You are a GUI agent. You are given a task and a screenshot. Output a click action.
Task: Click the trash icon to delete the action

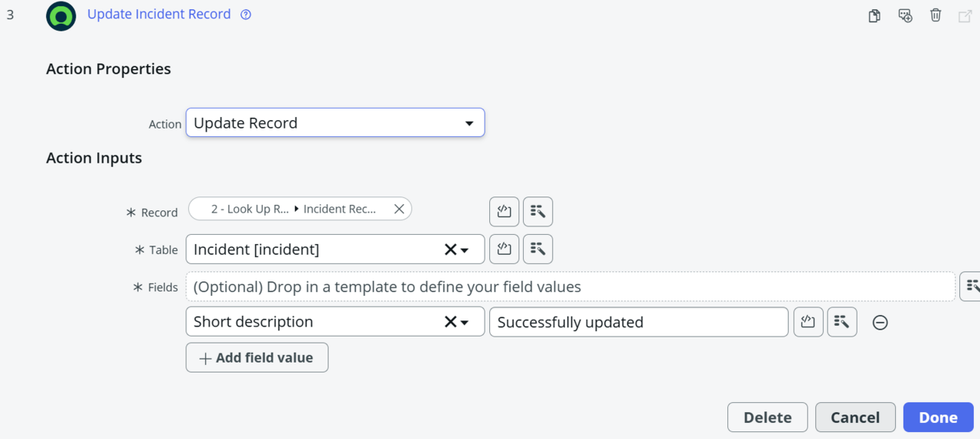point(936,15)
